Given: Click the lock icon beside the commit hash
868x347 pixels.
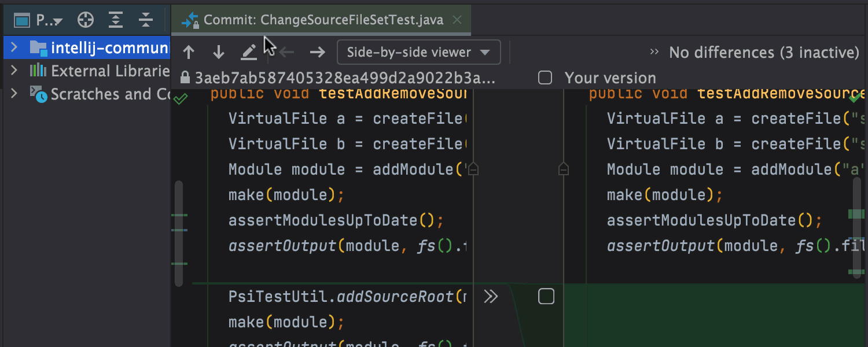Looking at the screenshot, I should point(185,77).
